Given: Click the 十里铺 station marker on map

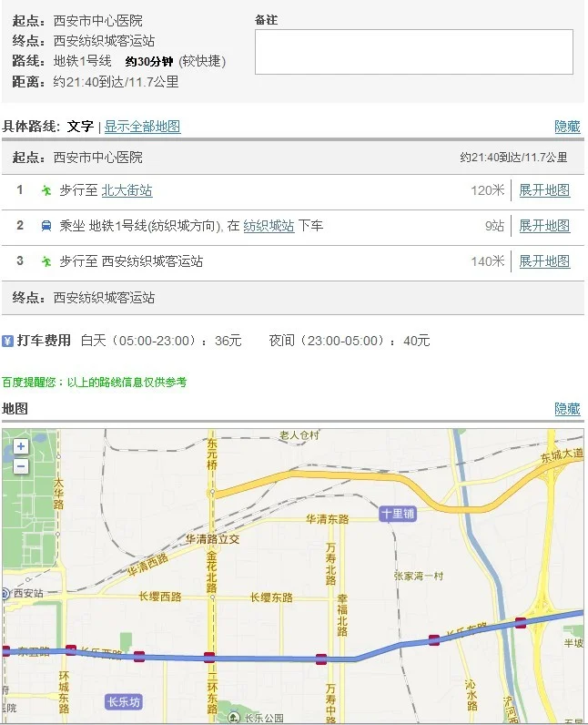Looking at the screenshot, I should [398, 514].
